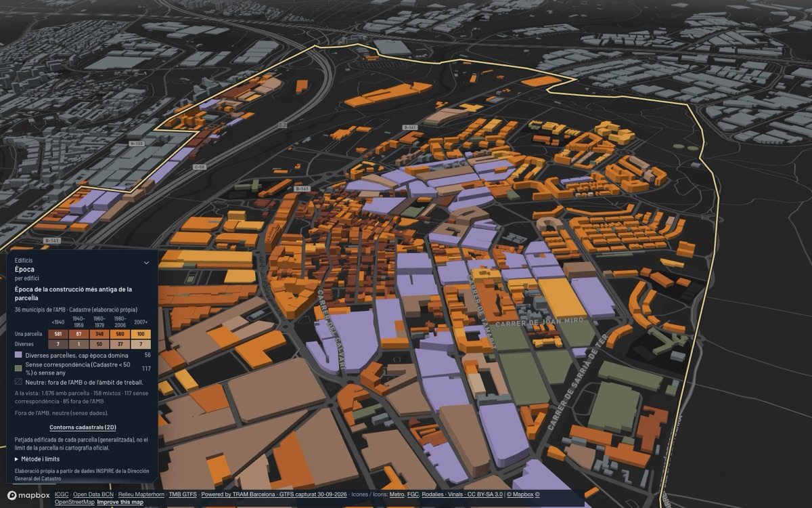
Task: Collapse the Edificis legend panel chevron
Action: (x=146, y=263)
